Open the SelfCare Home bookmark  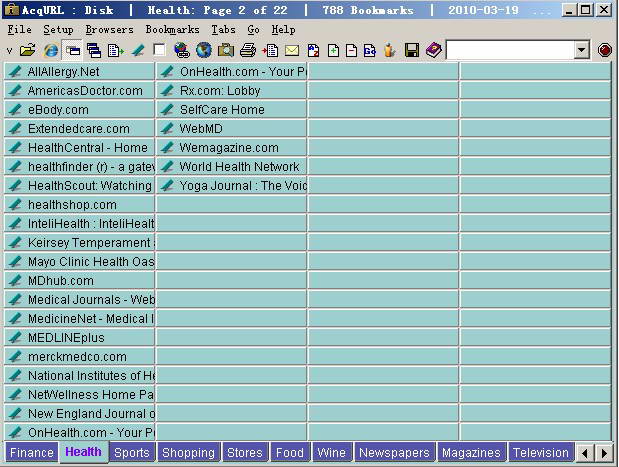231,109
